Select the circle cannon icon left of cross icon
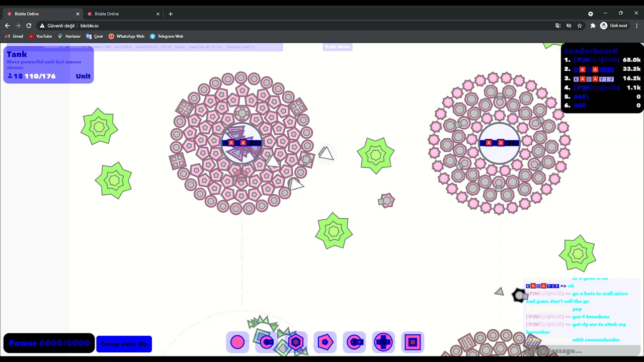Image resolution: width=644 pixels, height=362 pixels. point(354,342)
